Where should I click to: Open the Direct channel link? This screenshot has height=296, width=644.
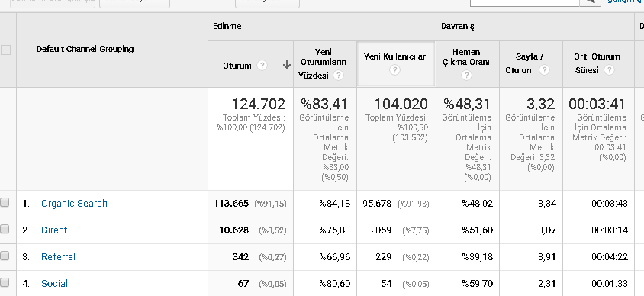[x=54, y=230]
